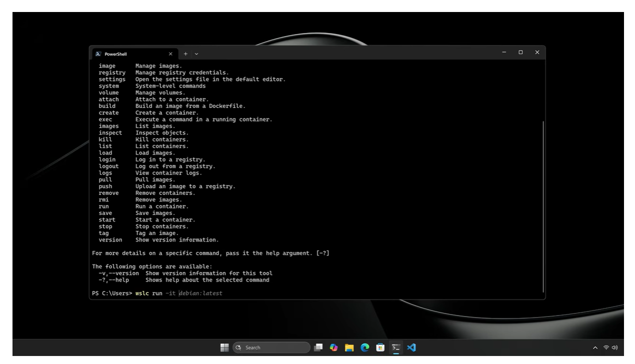Click the '-?,--help' option text

tap(113, 280)
